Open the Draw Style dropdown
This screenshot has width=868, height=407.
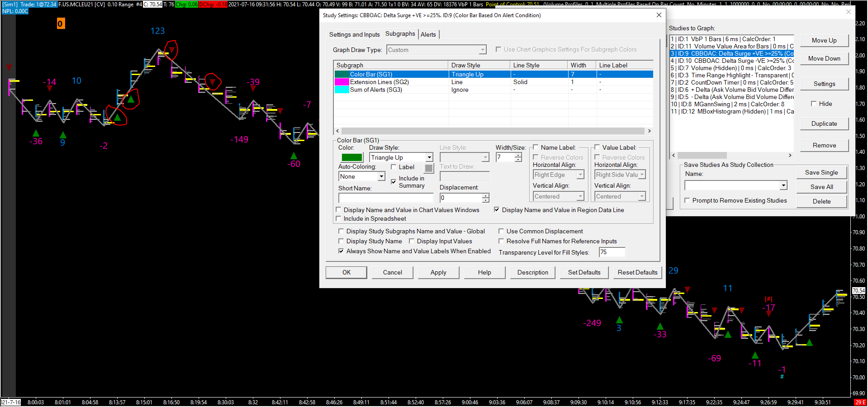tap(429, 157)
